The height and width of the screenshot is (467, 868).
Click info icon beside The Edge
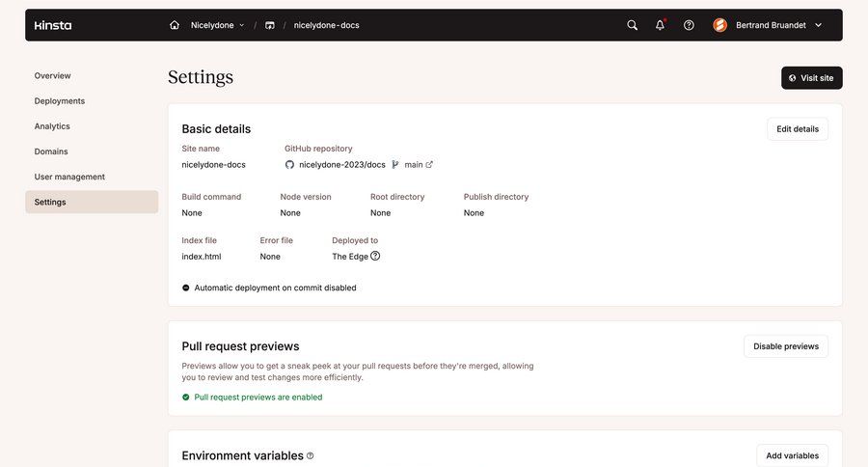pyautogui.click(x=375, y=256)
